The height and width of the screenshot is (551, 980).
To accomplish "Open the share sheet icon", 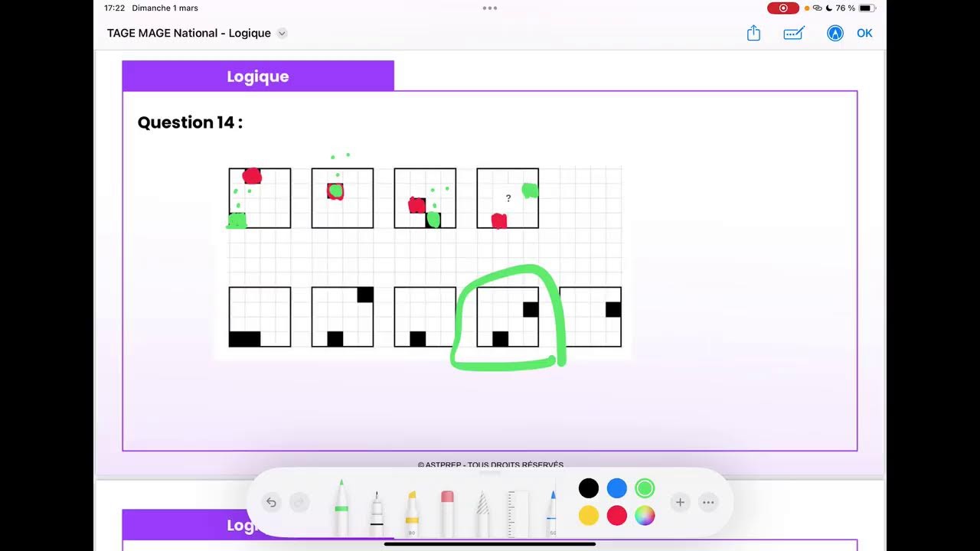I will [x=754, y=33].
